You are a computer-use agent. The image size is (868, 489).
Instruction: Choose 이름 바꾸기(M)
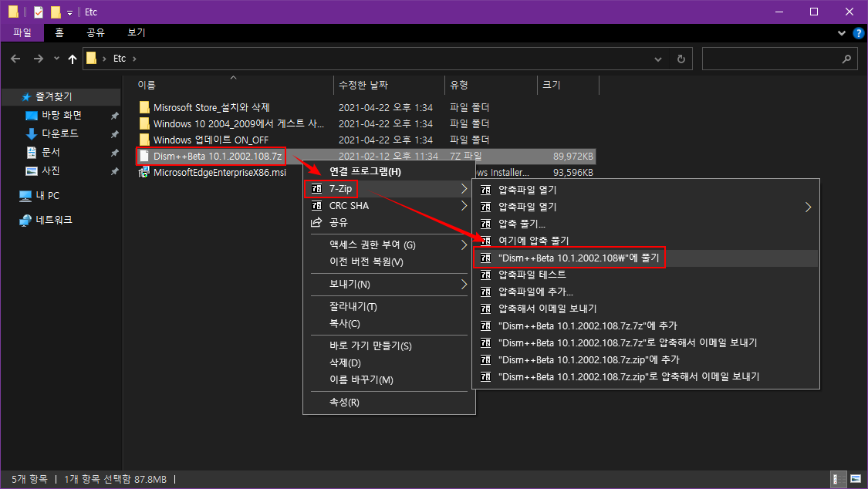(x=389, y=380)
